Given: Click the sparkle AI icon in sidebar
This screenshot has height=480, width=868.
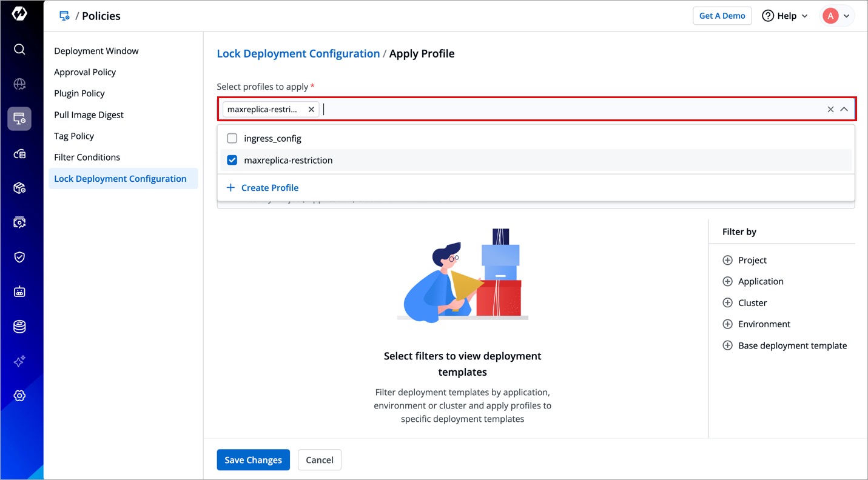Looking at the screenshot, I should point(19,361).
